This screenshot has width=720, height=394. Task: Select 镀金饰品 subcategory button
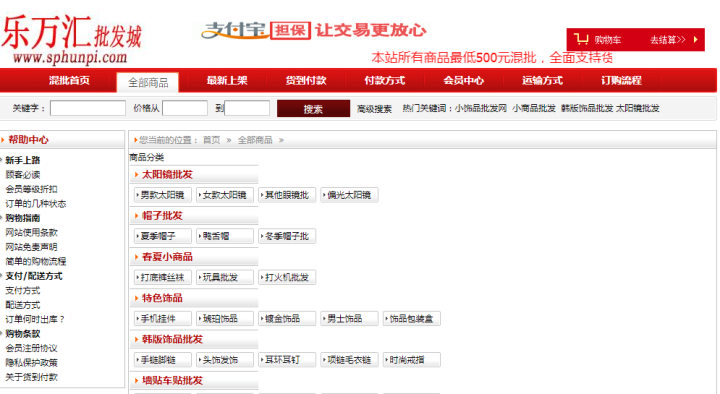coord(287,319)
